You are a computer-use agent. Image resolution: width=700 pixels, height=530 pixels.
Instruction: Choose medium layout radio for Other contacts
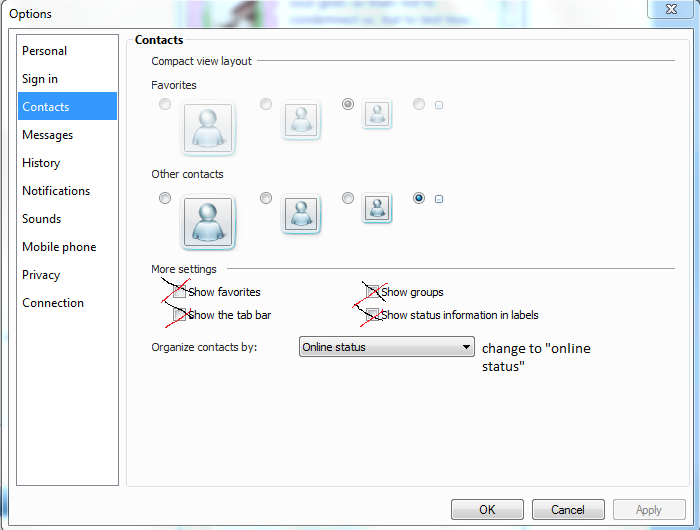click(266, 198)
